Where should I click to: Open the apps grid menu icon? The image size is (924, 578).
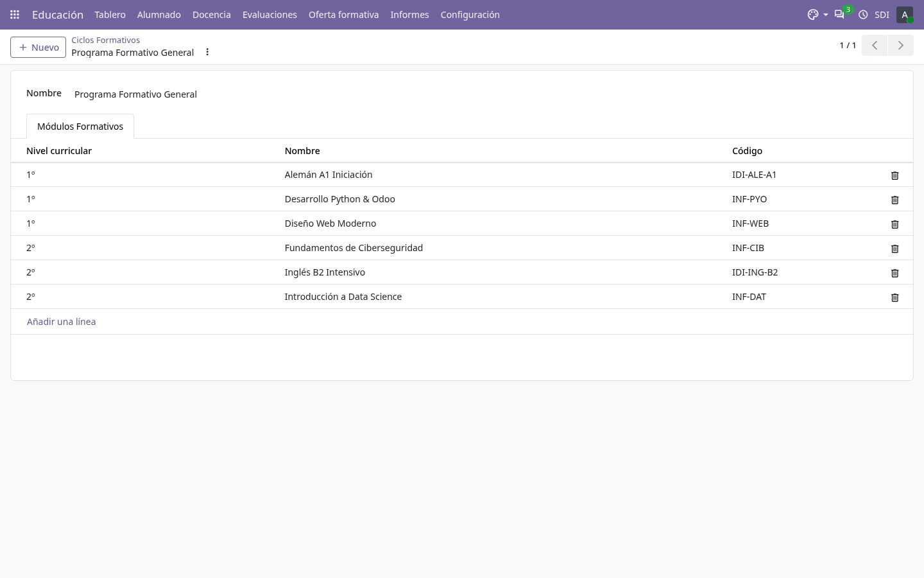tap(15, 14)
